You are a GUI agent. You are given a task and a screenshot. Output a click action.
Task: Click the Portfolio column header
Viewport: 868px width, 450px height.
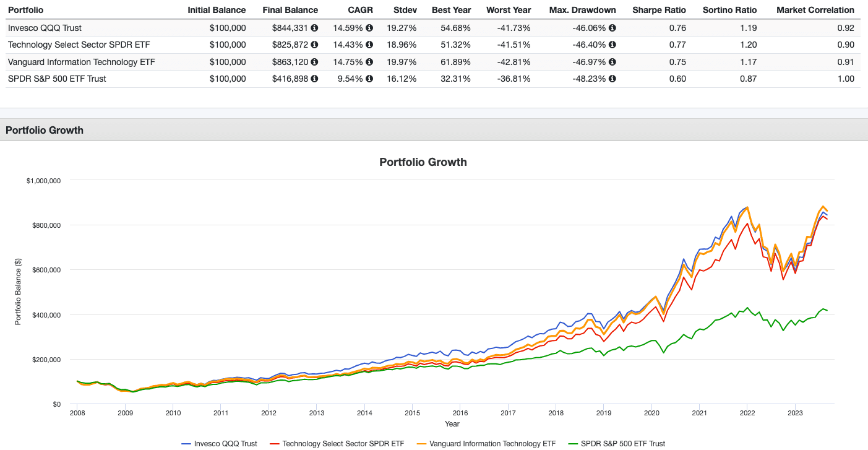tap(26, 10)
